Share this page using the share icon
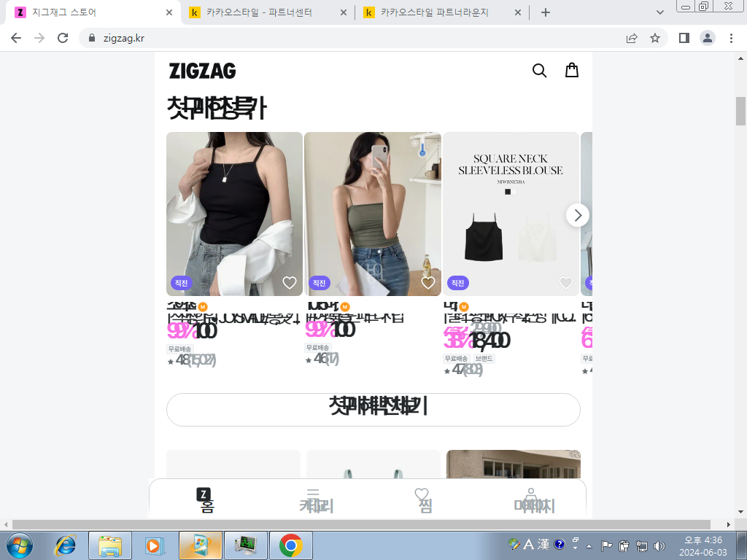The height and width of the screenshot is (560, 747). click(x=632, y=38)
